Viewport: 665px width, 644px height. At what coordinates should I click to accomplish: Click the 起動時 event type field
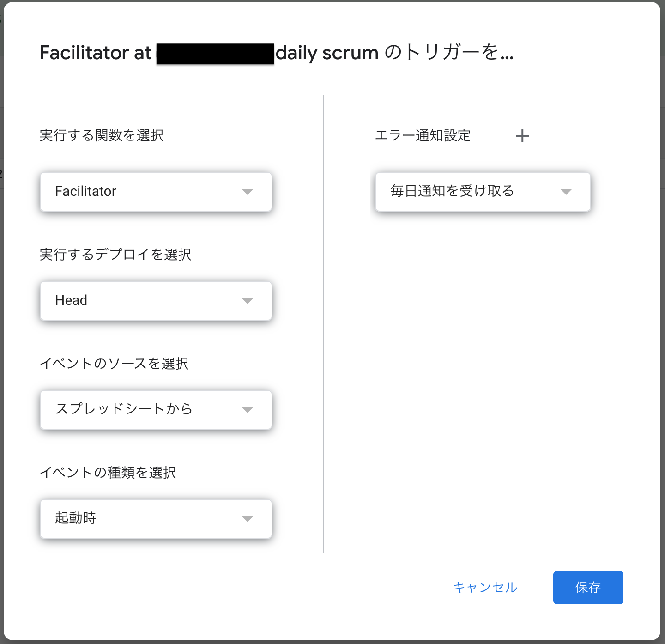tap(139, 518)
